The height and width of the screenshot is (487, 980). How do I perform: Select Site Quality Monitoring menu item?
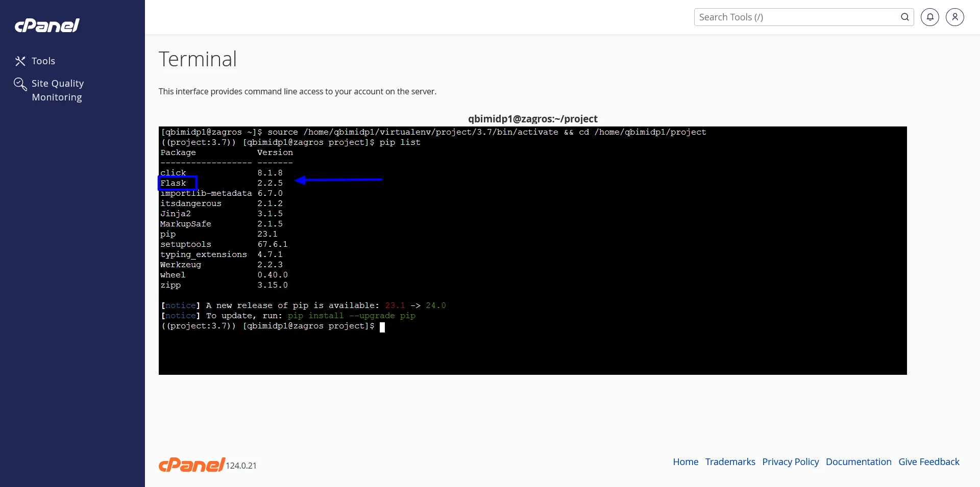click(x=58, y=90)
